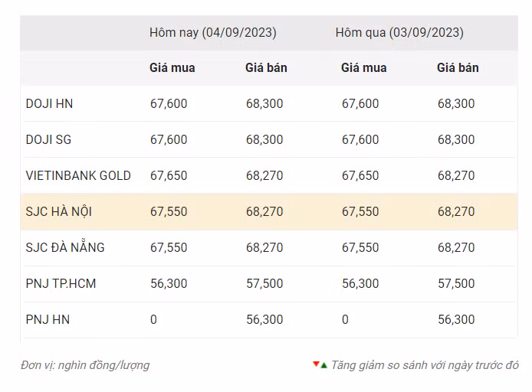Select today's buy price for VIETINBANK GOLD

coord(169,175)
